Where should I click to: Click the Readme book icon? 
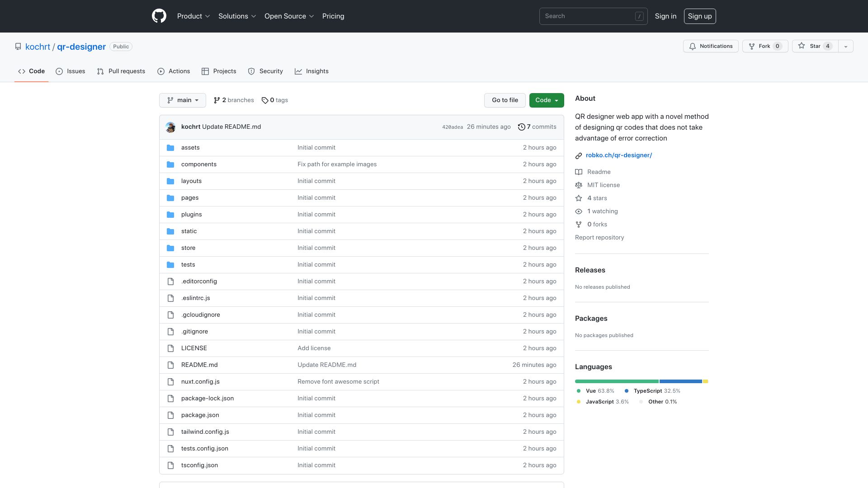579,172
